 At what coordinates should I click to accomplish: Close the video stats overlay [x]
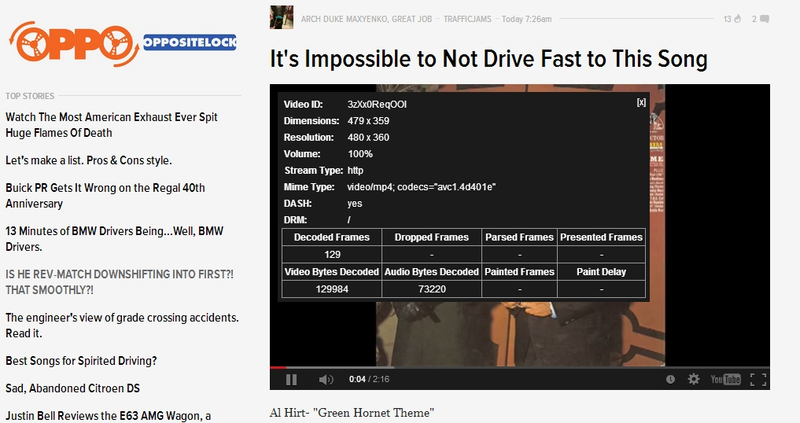[x=641, y=103]
